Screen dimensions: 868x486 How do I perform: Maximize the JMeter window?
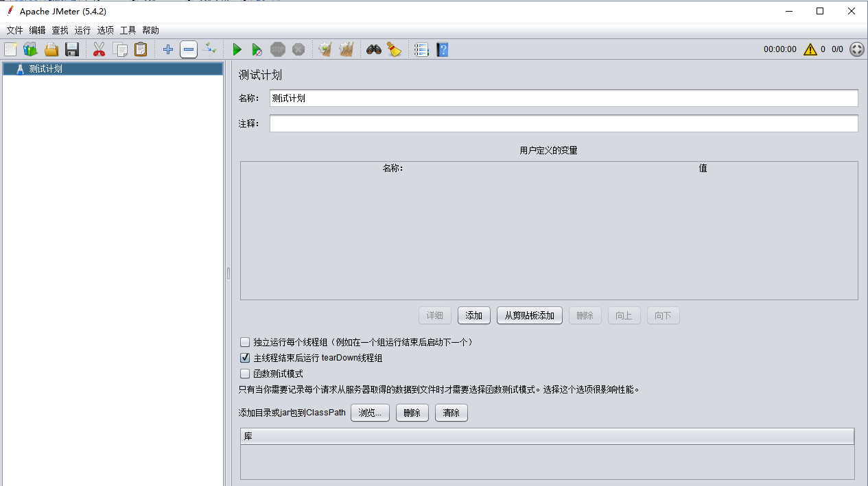point(820,11)
